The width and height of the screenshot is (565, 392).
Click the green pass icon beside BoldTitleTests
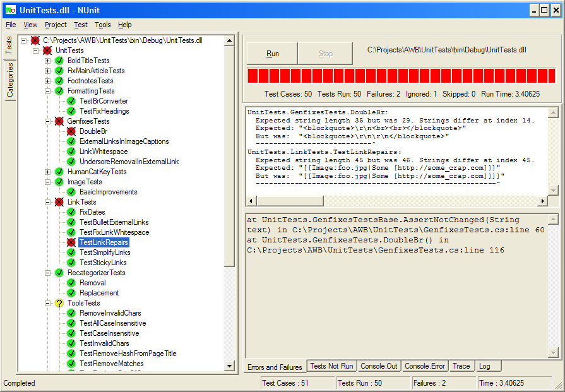59,61
